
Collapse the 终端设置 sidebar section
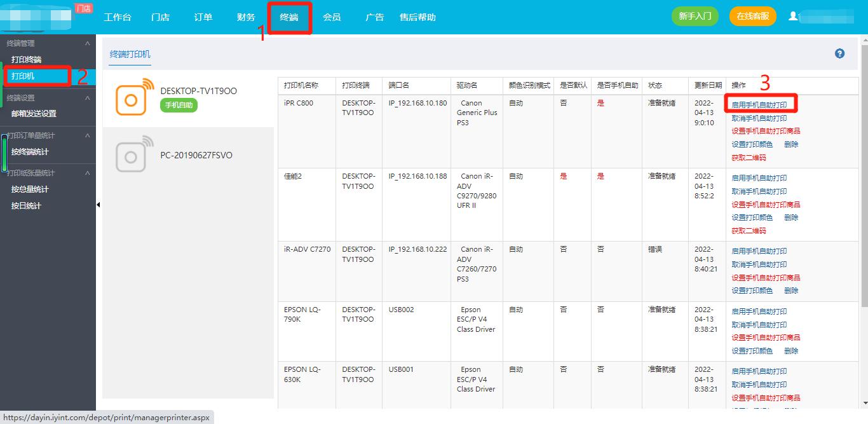point(88,98)
